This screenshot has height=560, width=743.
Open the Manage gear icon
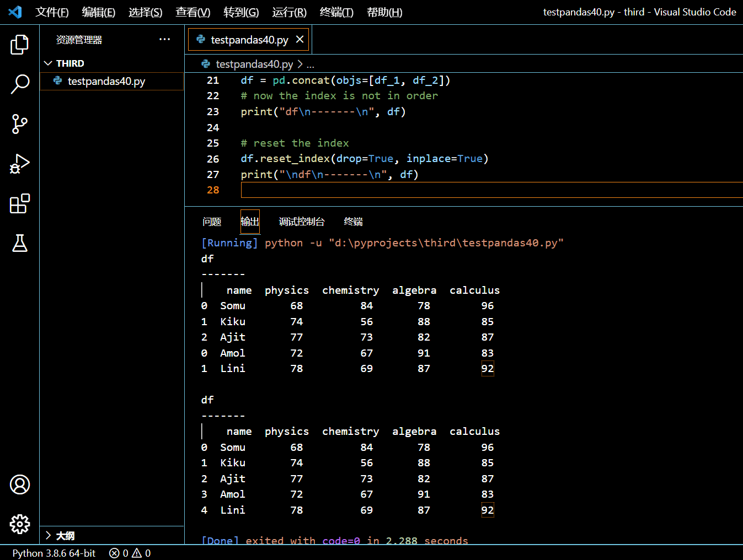point(19,524)
